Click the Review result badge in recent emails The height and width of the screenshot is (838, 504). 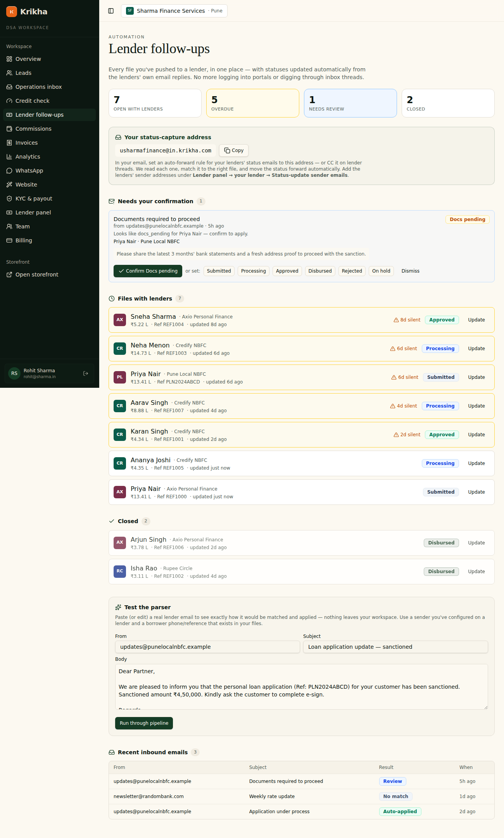[393, 781]
